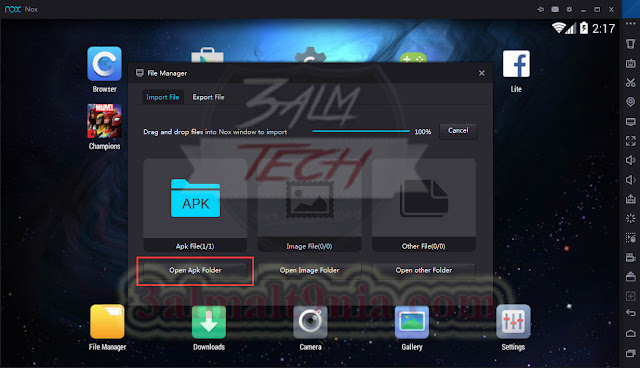Launch Marvel Champions game icon
The width and height of the screenshot is (640, 368).
[104, 121]
